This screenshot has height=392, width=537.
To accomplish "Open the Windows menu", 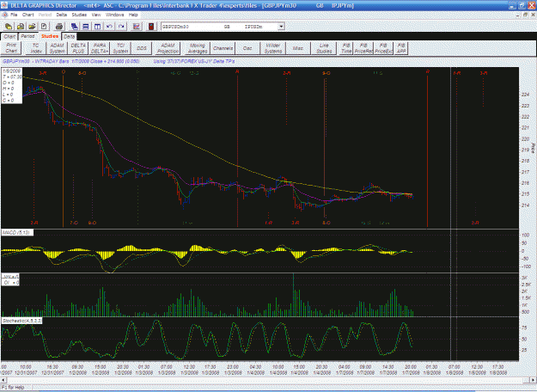I will point(115,15).
